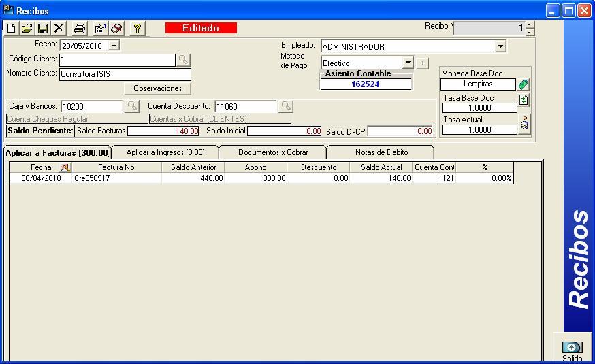The height and width of the screenshot is (364, 595).
Task: Click the Saldo DxCP value field
Action: pos(401,131)
